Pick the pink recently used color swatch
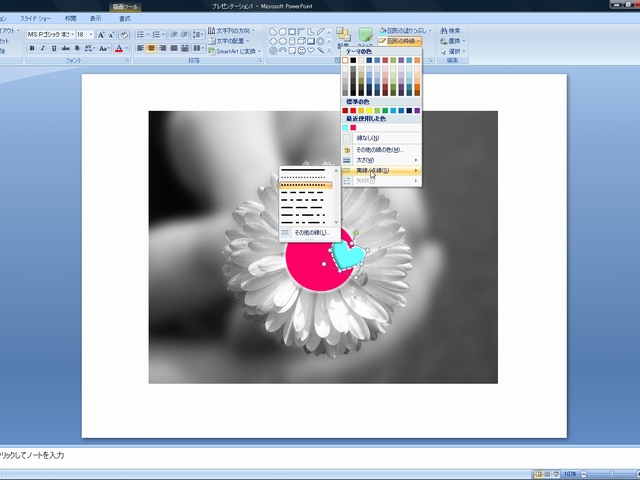 click(x=353, y=127)
